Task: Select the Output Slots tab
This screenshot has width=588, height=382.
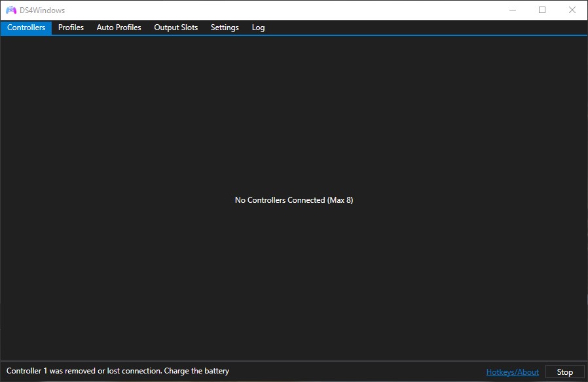Action: pyautogui.click(x=175, y=27)
